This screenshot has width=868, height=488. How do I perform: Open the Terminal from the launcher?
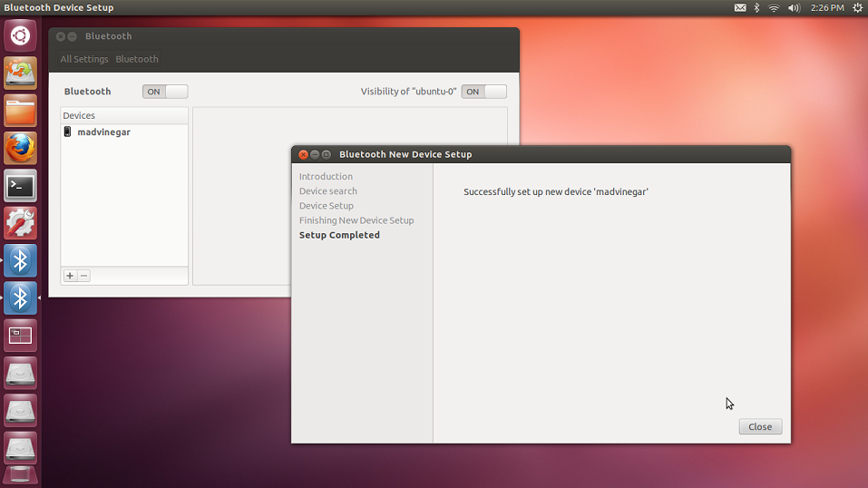tap(20, 186)
